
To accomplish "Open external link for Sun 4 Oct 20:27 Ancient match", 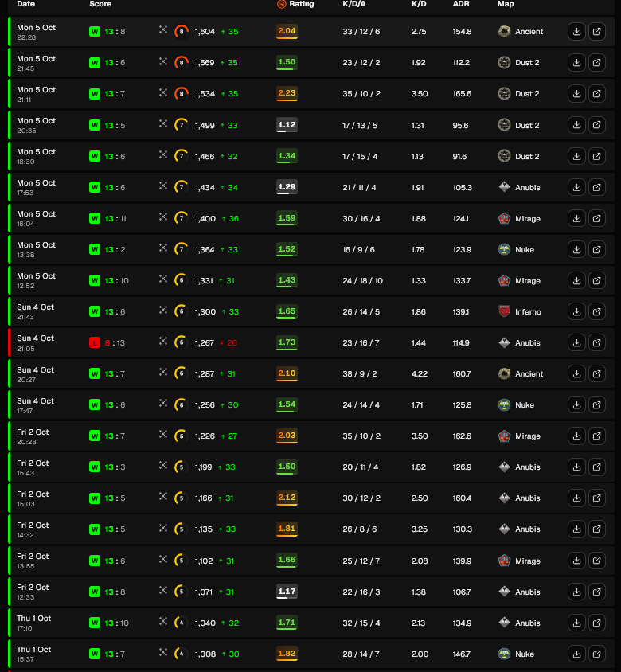I will (596, 373).
